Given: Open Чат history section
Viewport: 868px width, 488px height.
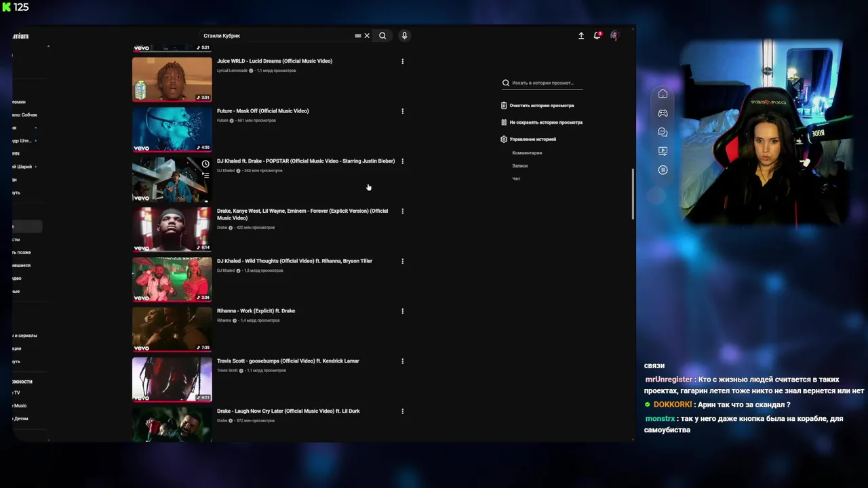Looking at the screenshot, I should coord(516,178).
